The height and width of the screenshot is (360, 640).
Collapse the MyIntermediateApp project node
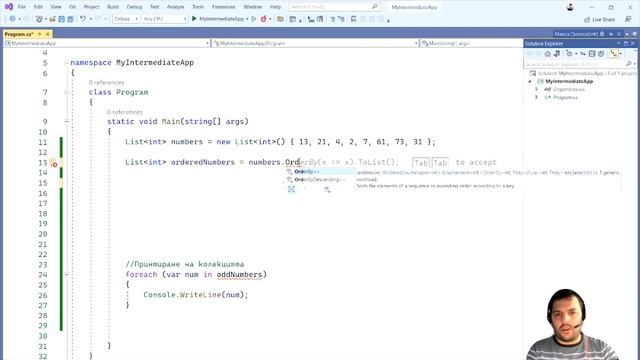coord(530,81)
